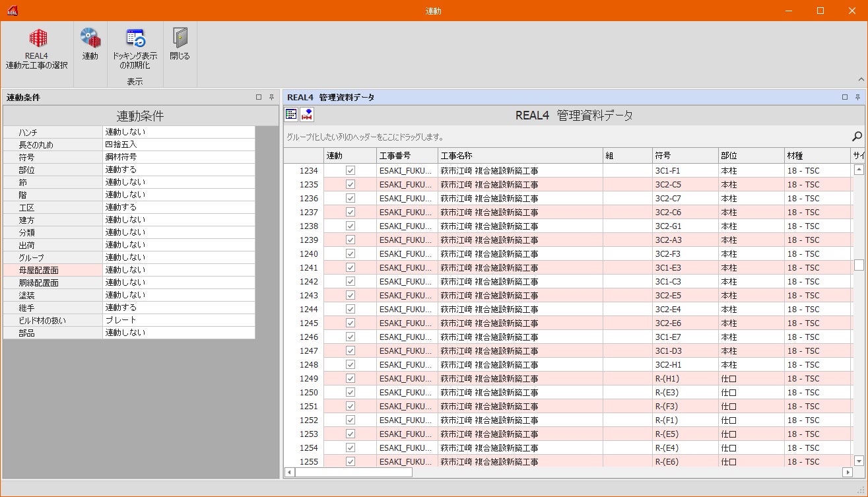Open the 長さの丸め value 四捨五入

point(179,145)
